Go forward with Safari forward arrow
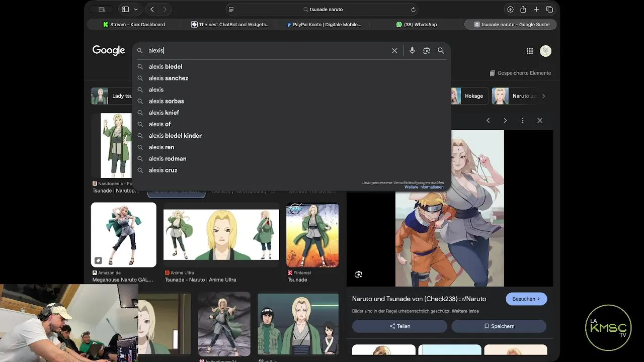 click(165, 9)
